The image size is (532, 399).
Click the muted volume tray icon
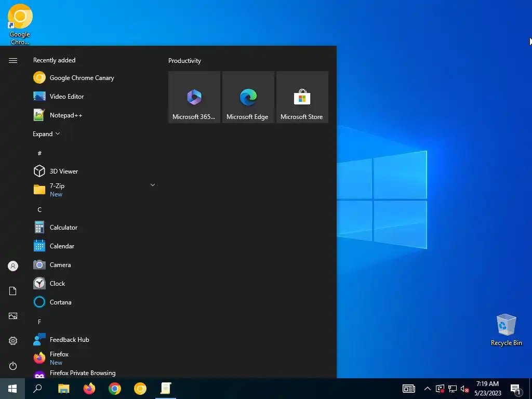coord(464,389)
